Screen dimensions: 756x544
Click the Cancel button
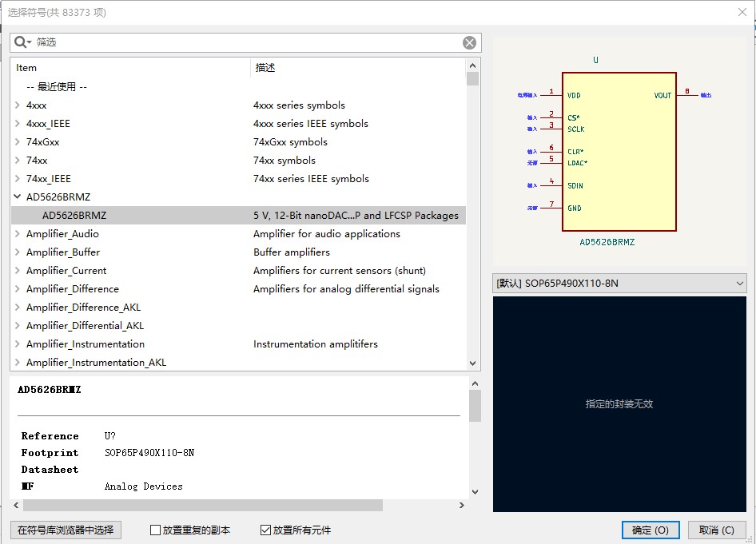pos(717,530)
